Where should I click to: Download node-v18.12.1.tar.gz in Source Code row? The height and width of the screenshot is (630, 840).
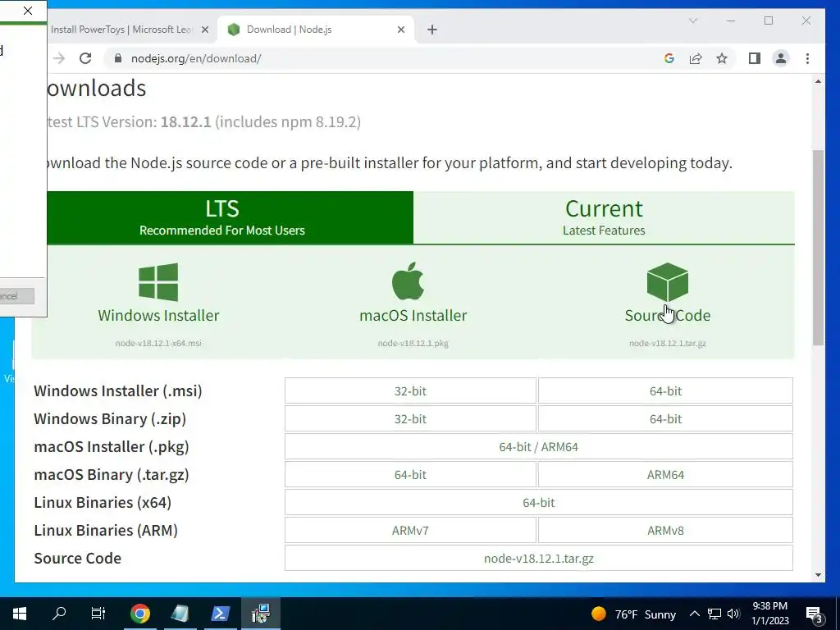click(x=539, y=558)
